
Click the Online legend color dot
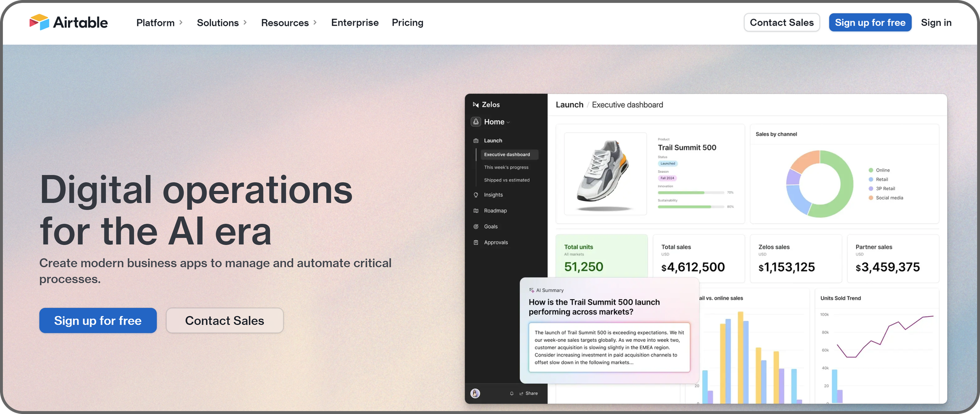click(871, 170)
